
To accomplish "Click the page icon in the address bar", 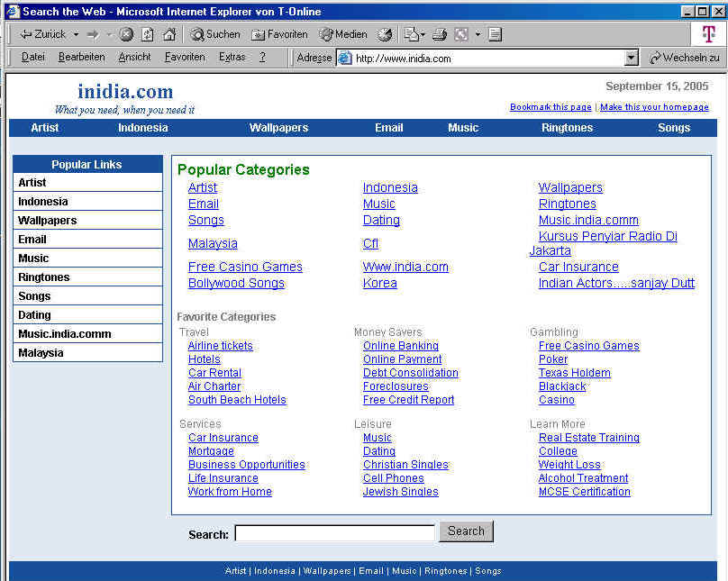I will click(x=344, y=58).
